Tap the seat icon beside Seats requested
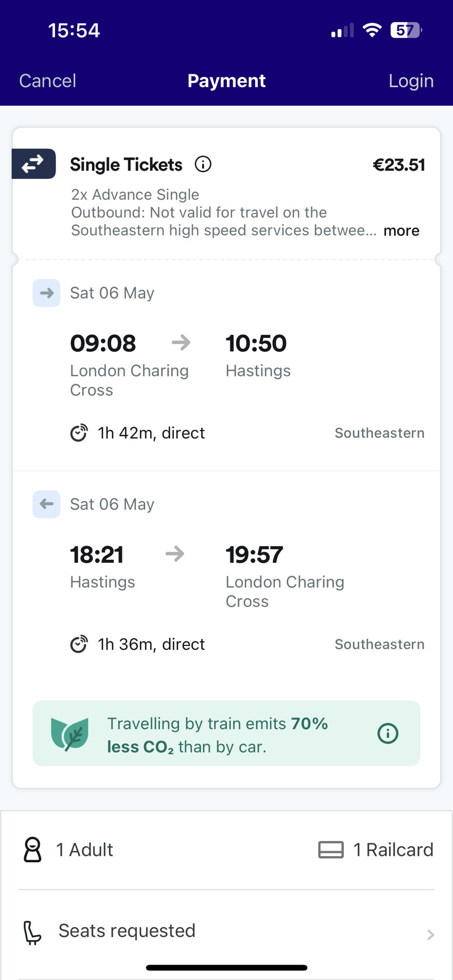 coord(33,932)
